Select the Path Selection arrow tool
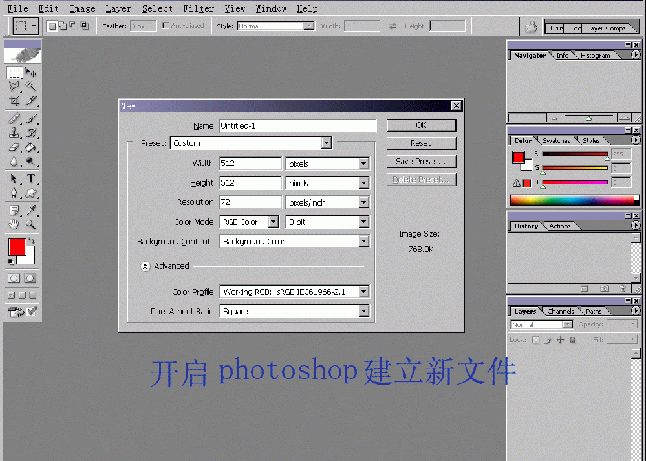 pyautogui.click(x=14, y=179)
